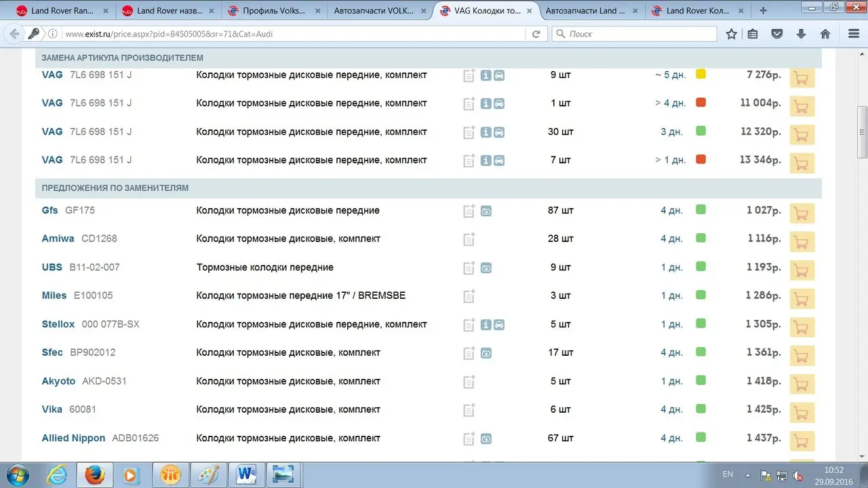
Task: Open info icon for VAG 9 шт row
Action: click(486, 75)
